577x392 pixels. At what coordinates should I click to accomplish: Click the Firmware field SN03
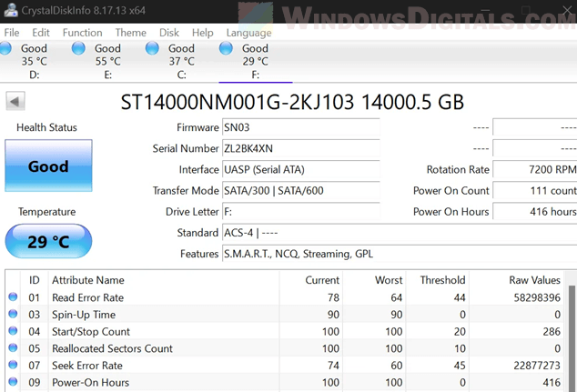(x=300, y=127)
